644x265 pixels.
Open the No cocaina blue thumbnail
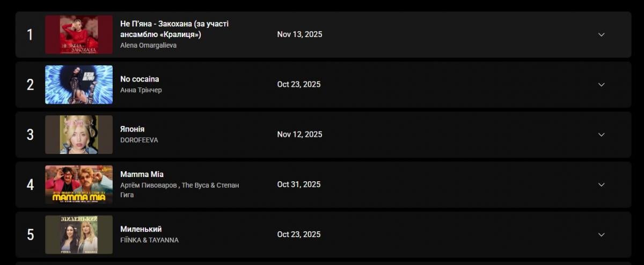(x=79, y=84)
